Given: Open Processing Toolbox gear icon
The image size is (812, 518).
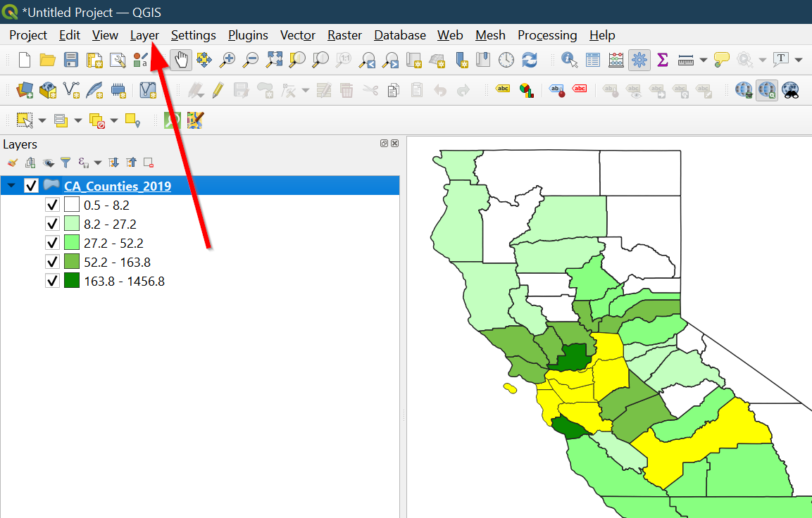Looking at the screenshot, I should pos(639,60).
